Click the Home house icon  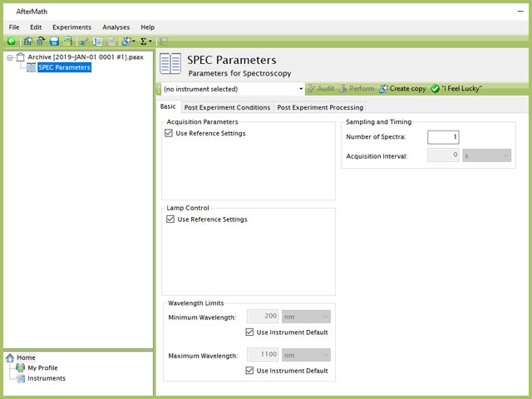[x=10, y=357]
